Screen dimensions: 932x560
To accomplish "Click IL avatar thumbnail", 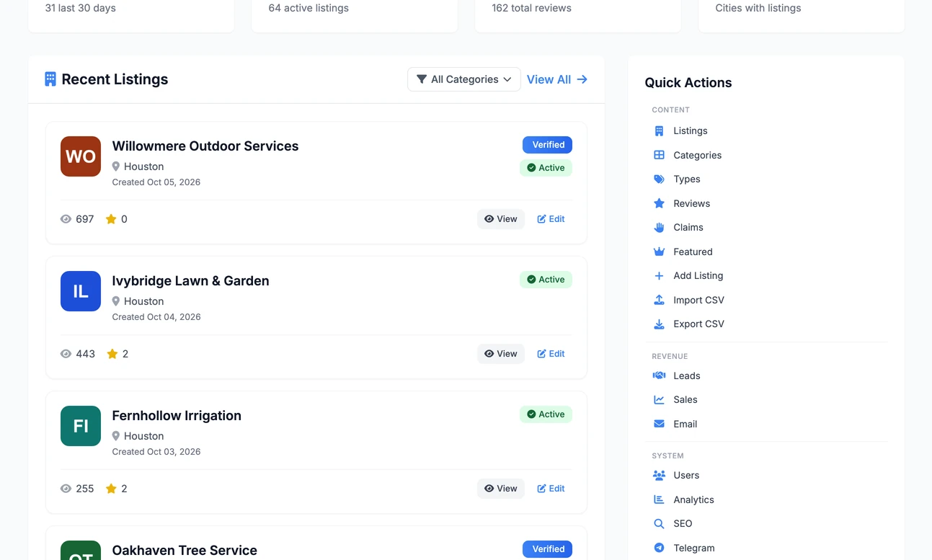I will [x=81, y=291].
